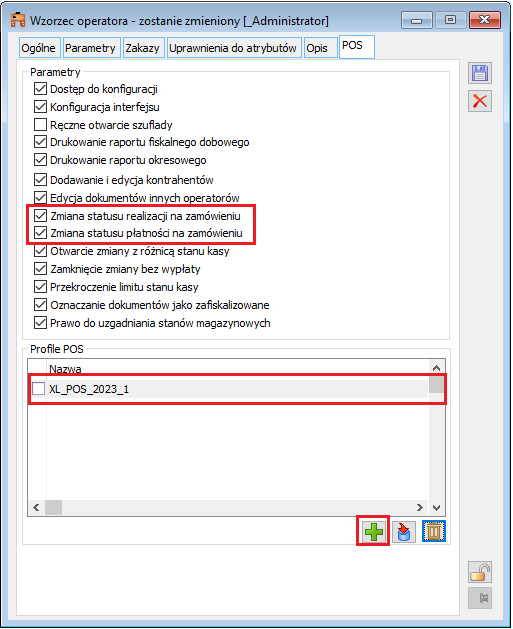Click the padlock icon
513x629 pixels.
pyautogui.click(x=480, y=572)
